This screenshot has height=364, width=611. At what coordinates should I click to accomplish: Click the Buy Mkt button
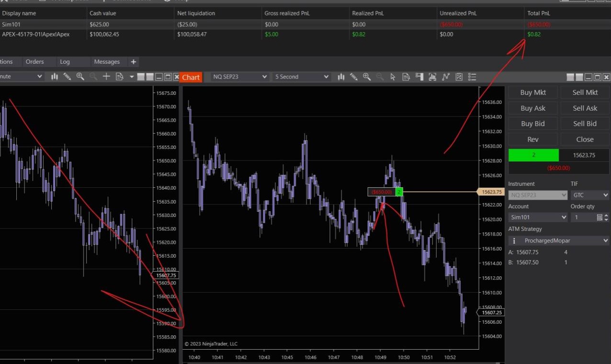click(532, 92)
